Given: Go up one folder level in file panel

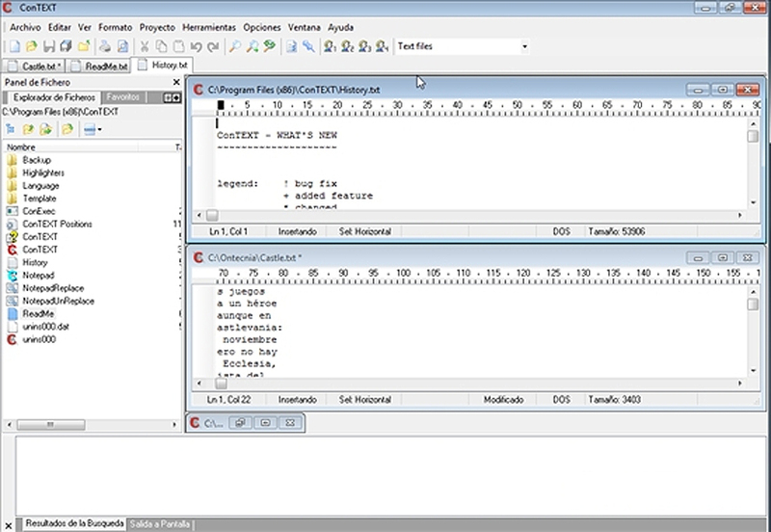Looking at the screenshot, I should click(x=29, y=129).
